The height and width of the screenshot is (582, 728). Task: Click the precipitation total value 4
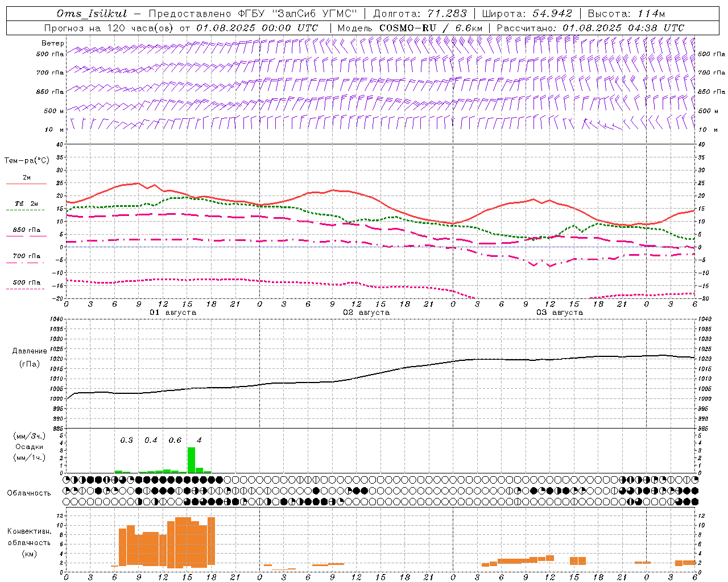point(198,440)
